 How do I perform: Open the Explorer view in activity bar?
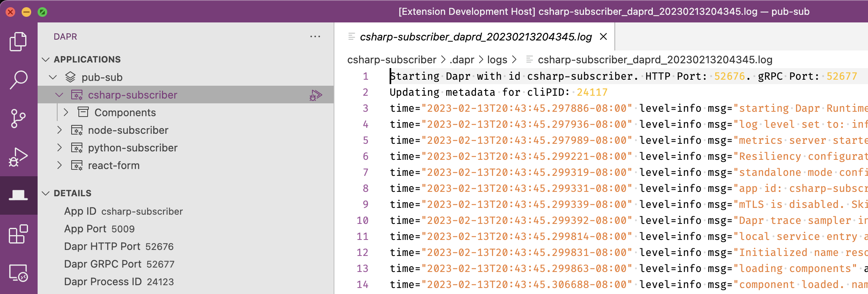tap(18, 41)
